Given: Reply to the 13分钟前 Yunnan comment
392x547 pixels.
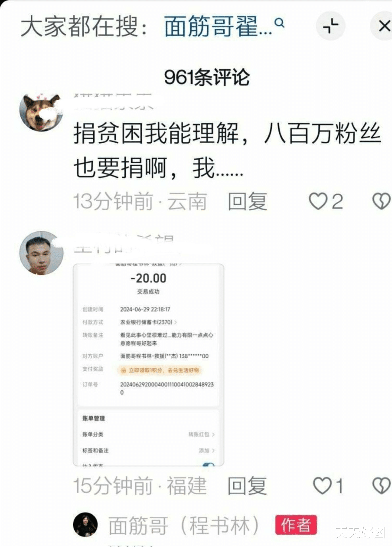Looking at the screenshot, I should pyautogui.click(x=247, y=201).
